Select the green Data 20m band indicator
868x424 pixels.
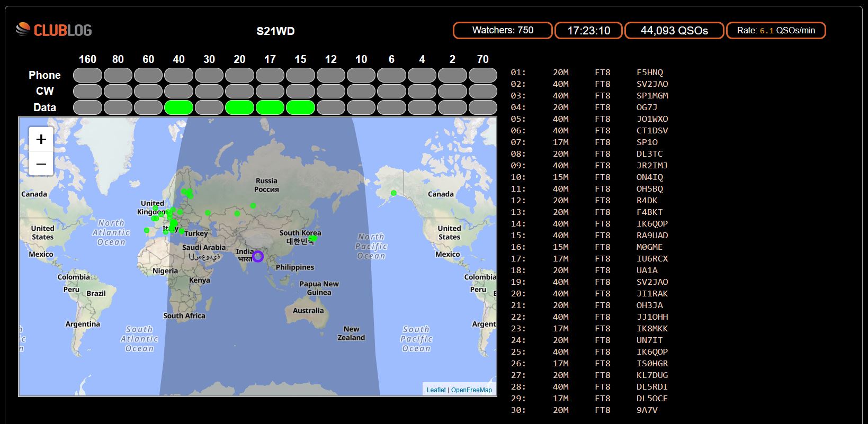pos(239,107)
